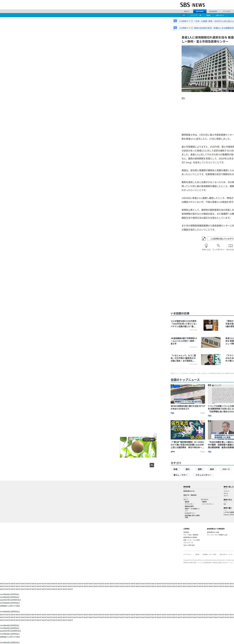Switch to the SBS TV tab
This screenshot has width=234, height=644.
186,11
